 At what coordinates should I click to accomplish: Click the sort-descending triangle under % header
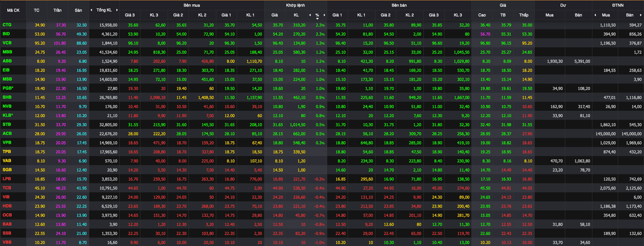[x=317, y=19]
